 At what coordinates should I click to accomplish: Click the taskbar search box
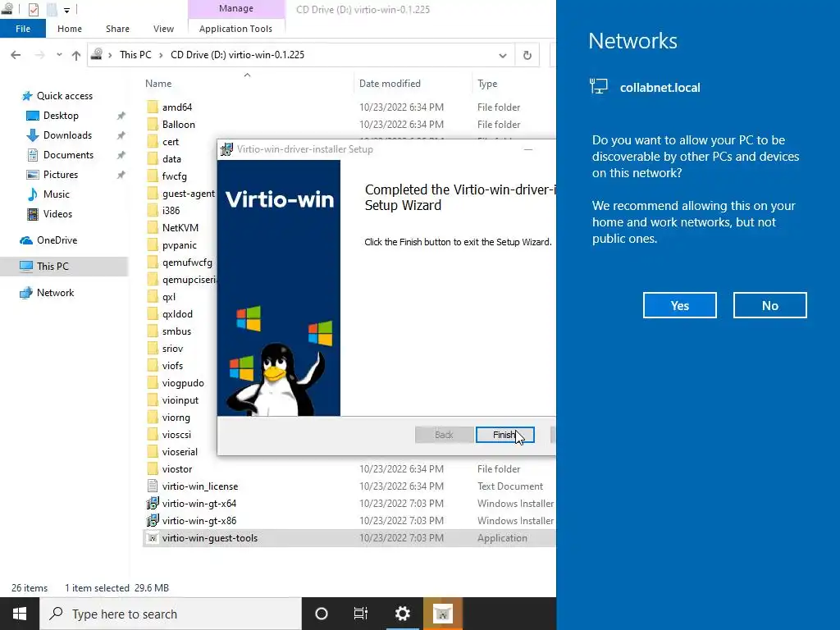pyautogui.click(x=171, y=614)
